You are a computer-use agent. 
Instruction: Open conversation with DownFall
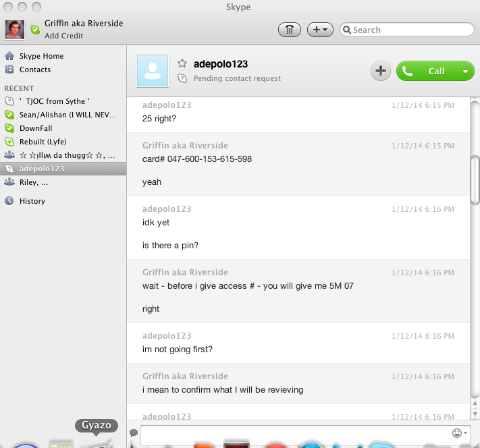tap(63, 128)
